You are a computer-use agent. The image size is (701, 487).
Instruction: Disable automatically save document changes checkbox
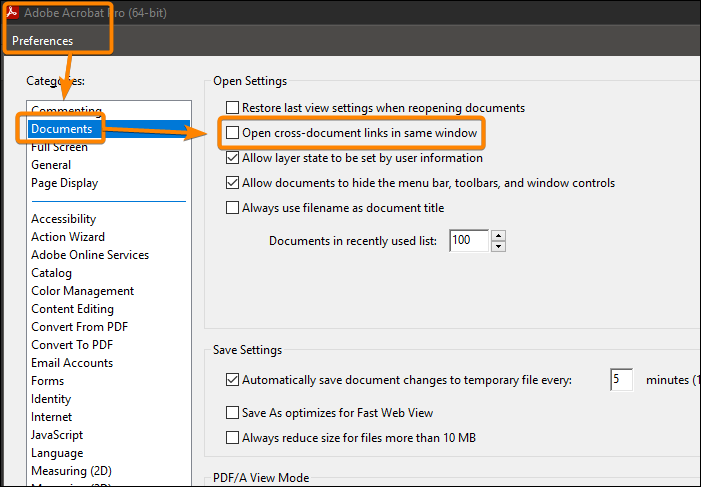click(232, 380)
